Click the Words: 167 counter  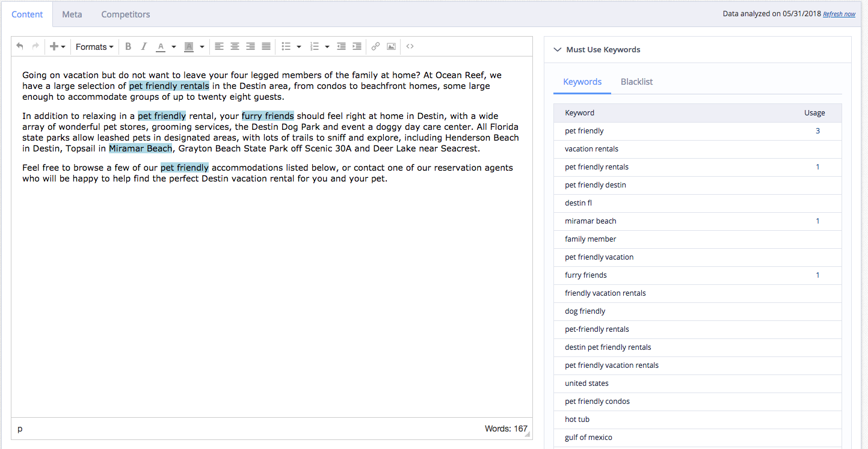[x=506, y=429]
